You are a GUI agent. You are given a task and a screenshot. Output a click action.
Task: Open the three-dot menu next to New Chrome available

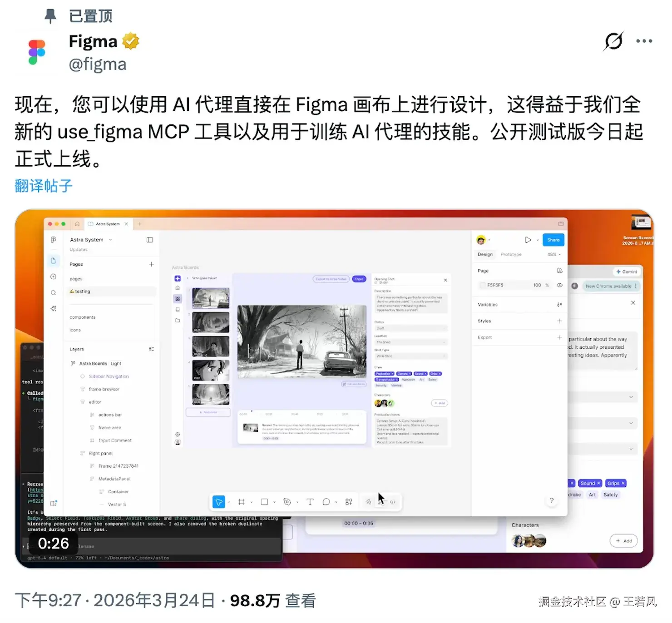click(x=636, y=286)
